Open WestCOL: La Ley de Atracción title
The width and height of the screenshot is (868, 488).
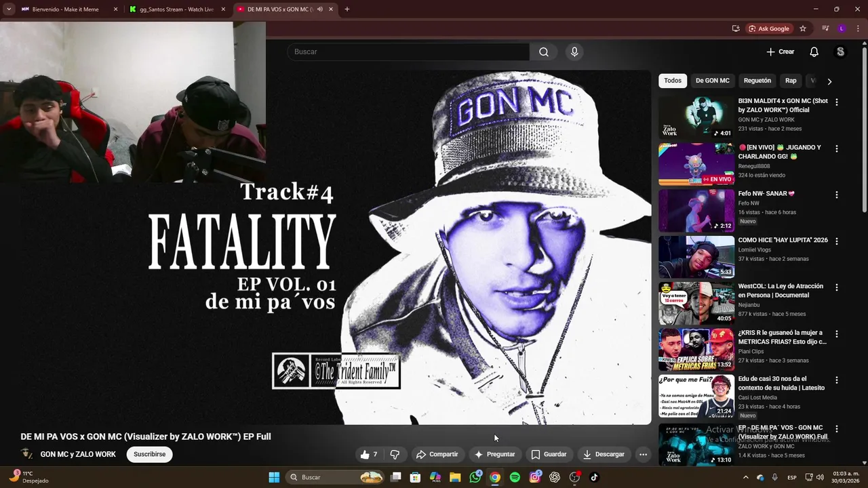(781, 291)
